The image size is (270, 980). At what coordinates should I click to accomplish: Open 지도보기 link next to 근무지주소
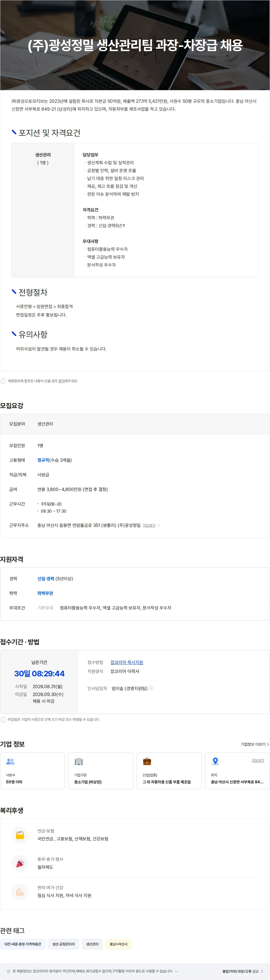pyautogui.click(x=149, y=525)
